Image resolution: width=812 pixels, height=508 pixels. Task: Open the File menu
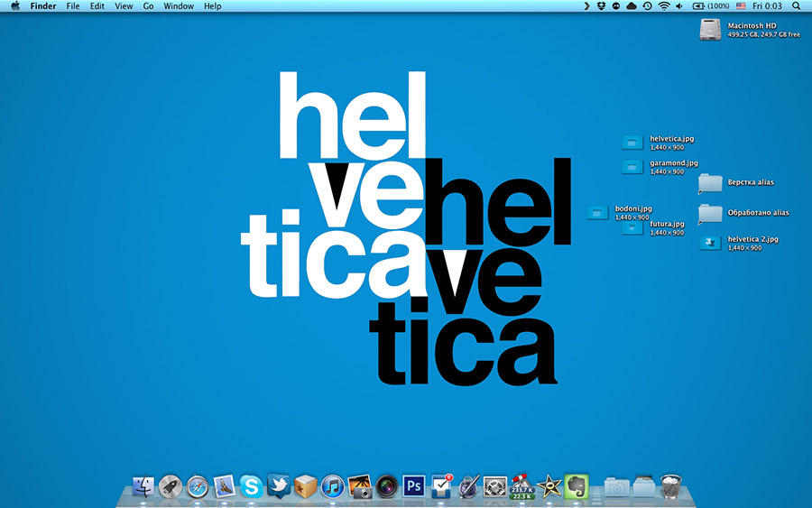click(73, 6)
